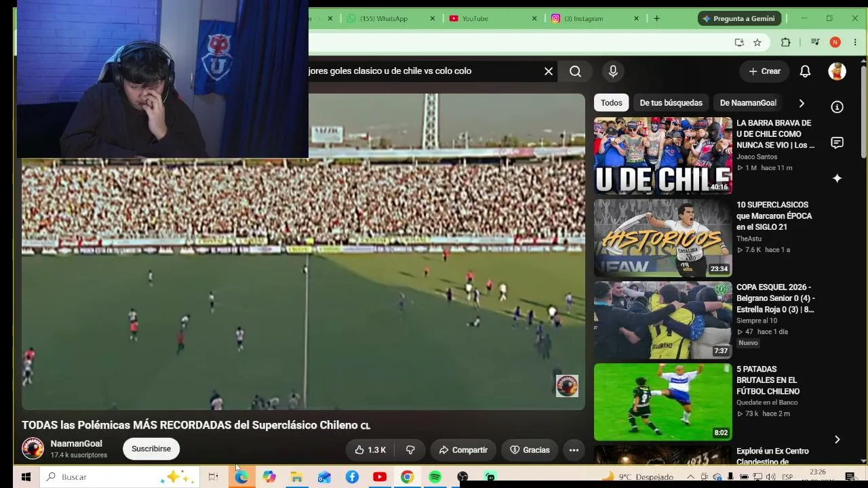Open 10 SUPERCLASICOS video thumbnail
The width and height of the screenshot is (868, 488).
point(663,238)
